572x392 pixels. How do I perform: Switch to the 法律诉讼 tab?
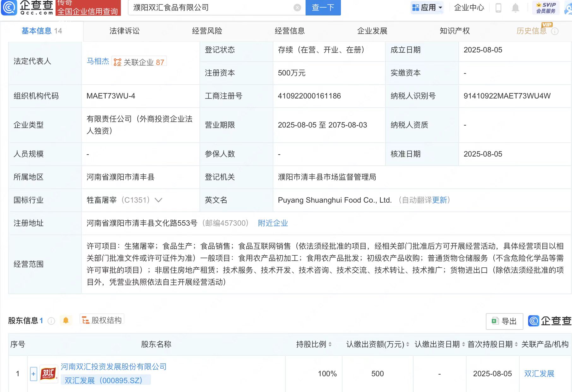point(124,31)
